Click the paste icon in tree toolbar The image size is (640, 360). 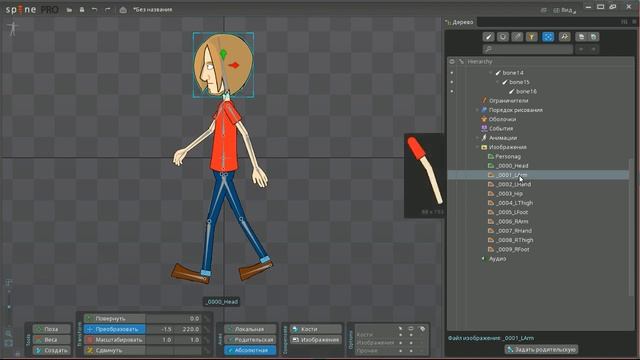593,37
